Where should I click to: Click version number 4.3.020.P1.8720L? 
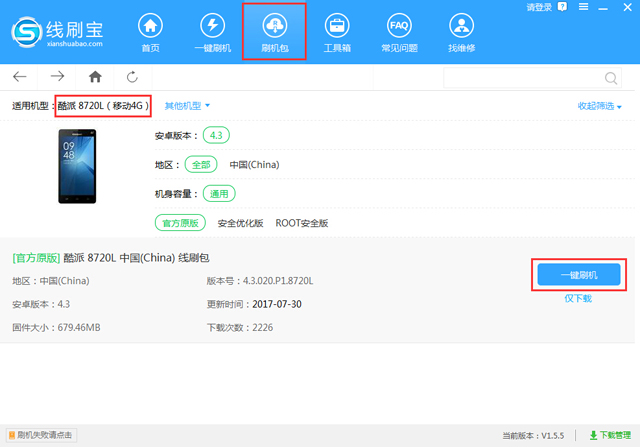tap(278, 281)
